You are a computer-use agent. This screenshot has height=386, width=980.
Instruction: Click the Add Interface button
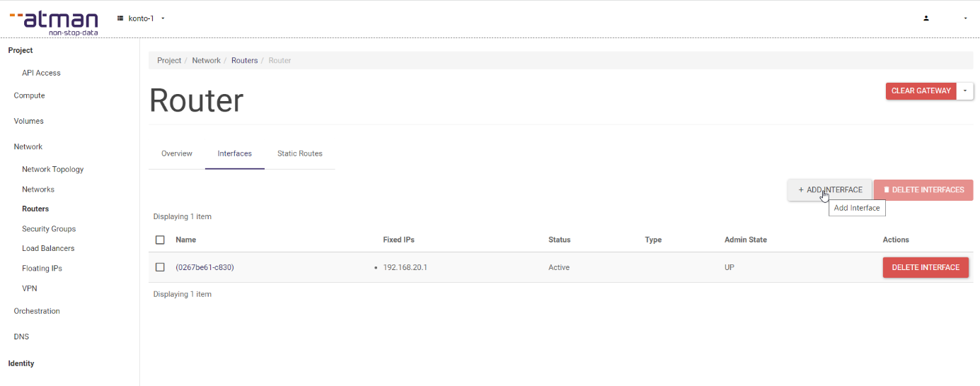[x=830, y=189]
